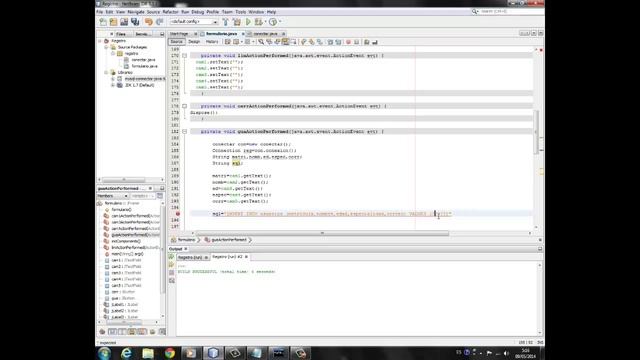Viewport: 640px width, 360px height.
Task: Switch to the History view button
Action: 212,42
